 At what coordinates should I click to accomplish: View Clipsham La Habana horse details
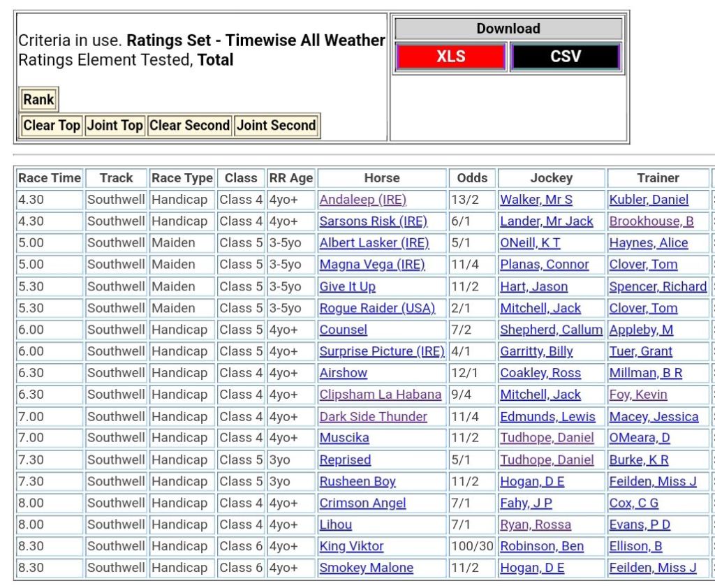click(x=380, y=395)
